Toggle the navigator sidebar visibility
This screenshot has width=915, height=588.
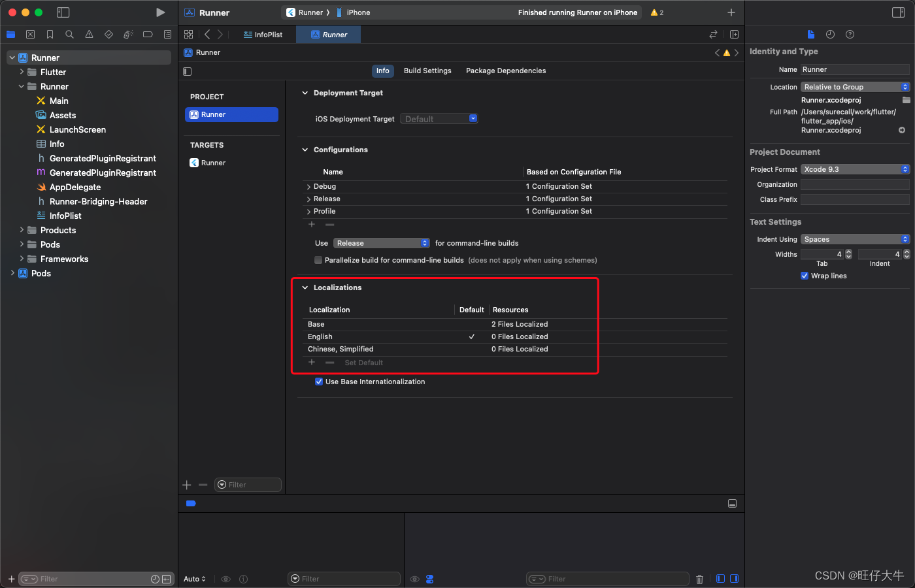(63, 12)
